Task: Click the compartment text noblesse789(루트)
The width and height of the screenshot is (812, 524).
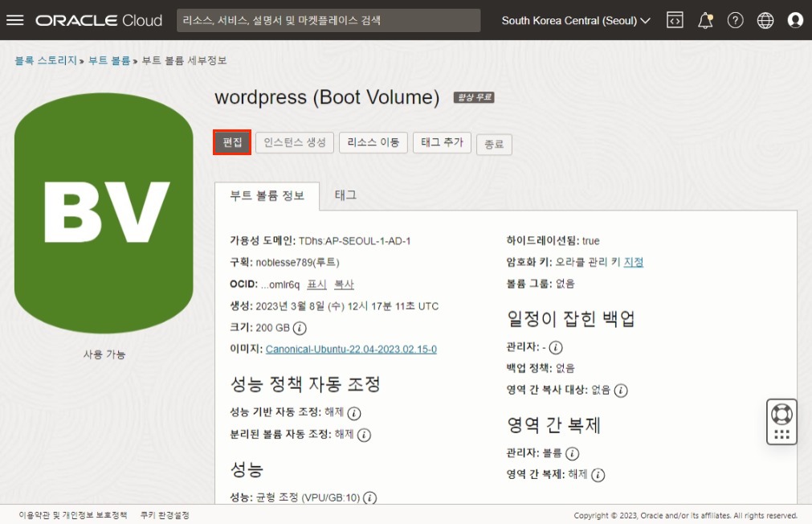Action: click(x=297, y=262)
